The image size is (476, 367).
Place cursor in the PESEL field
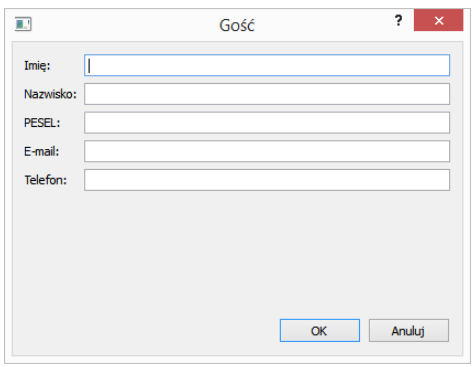[267, 123]
